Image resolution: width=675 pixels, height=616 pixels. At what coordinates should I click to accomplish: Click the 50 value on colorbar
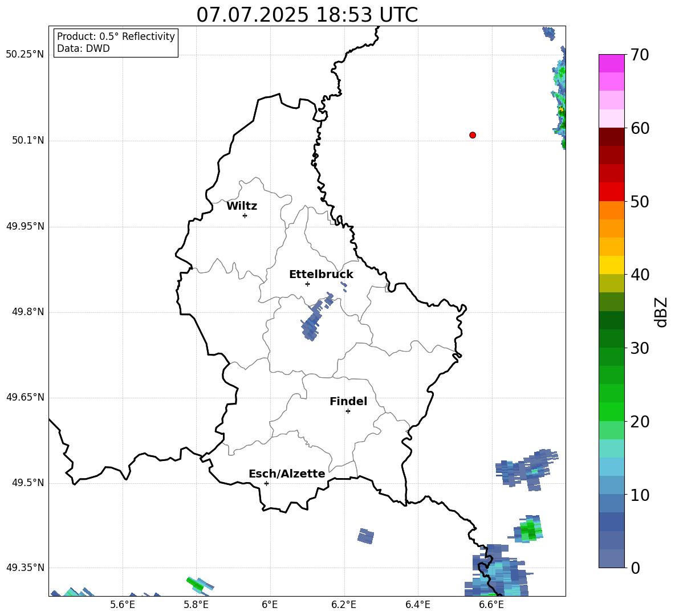pyautogui.click(x=639, y=202)
